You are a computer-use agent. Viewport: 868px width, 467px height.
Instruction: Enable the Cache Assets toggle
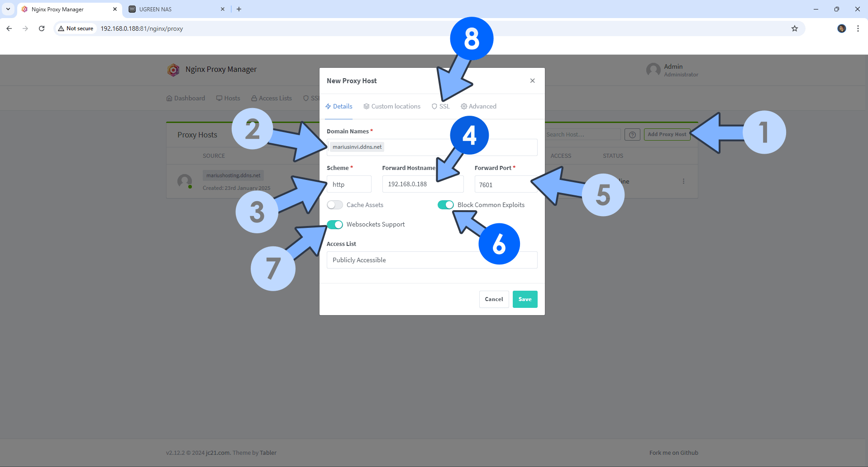(335, 205)
